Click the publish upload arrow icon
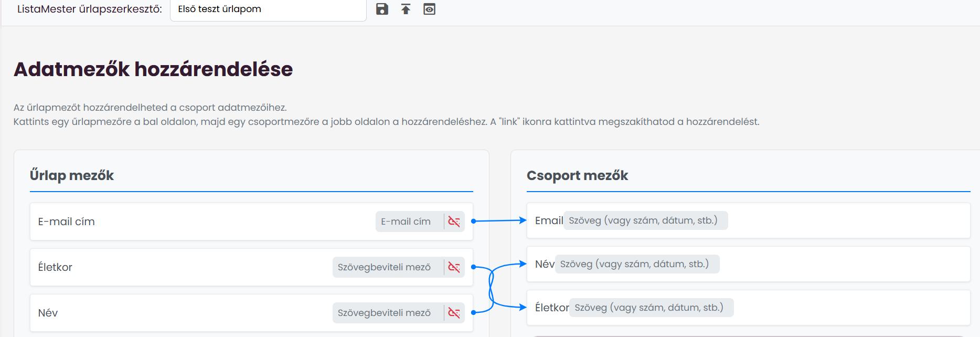The height and width of the screenshot is (337, 980). tap(406, 9)
